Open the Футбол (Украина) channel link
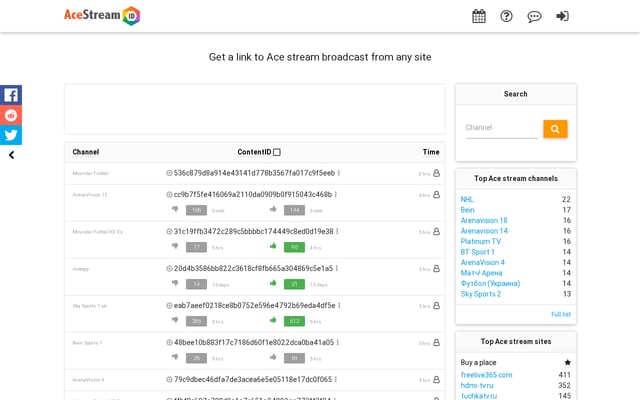The width and height of the screenshot is (640, 400). [490, 284]
